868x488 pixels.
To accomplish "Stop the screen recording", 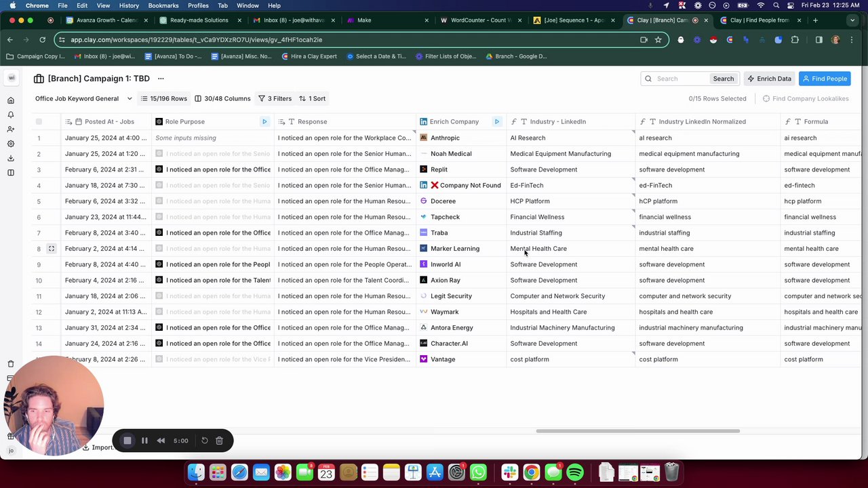I will pos(127,441).
